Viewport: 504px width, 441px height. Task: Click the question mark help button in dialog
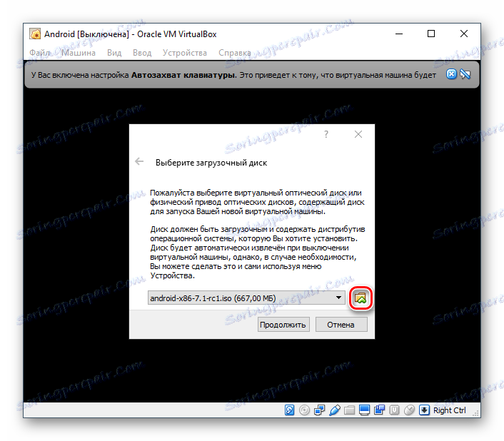[x=326, y=134]
